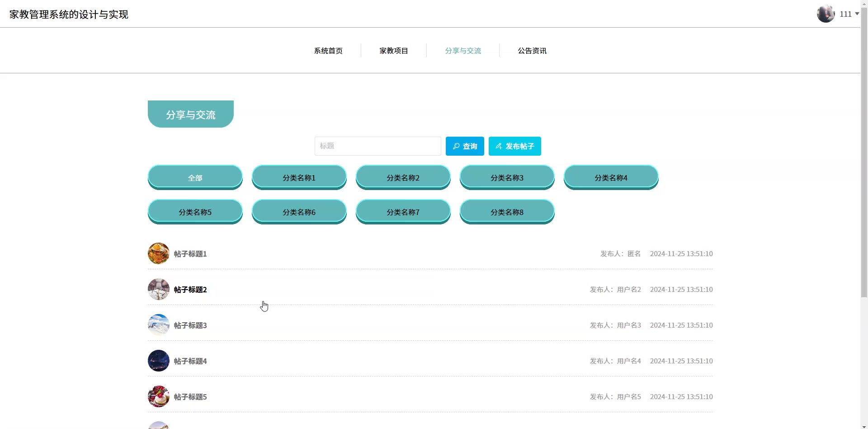Choose the 分类名称8 category pill
This screenshot has width=868, height=429.
coord(507,212)
